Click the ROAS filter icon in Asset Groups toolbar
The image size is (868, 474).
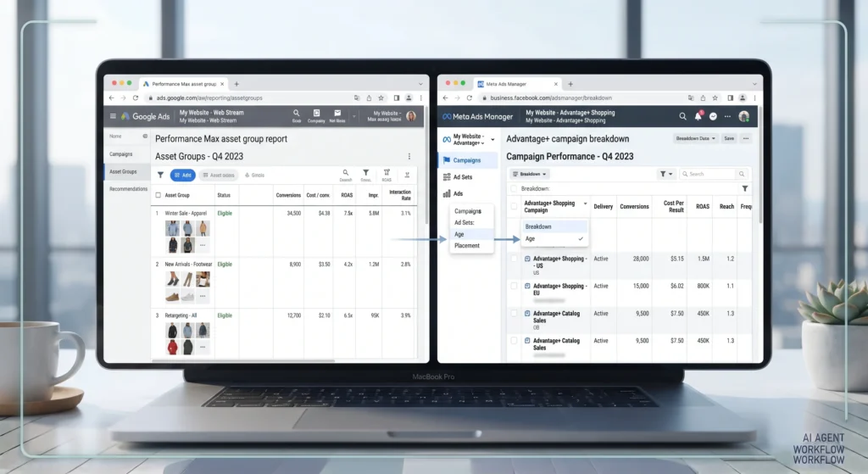coord(387,175)
